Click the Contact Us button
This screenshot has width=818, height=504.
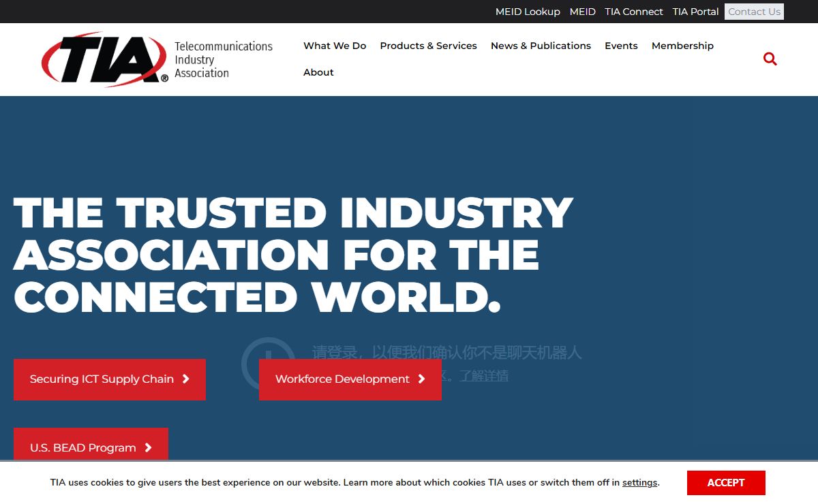click(x=754, y=12)
